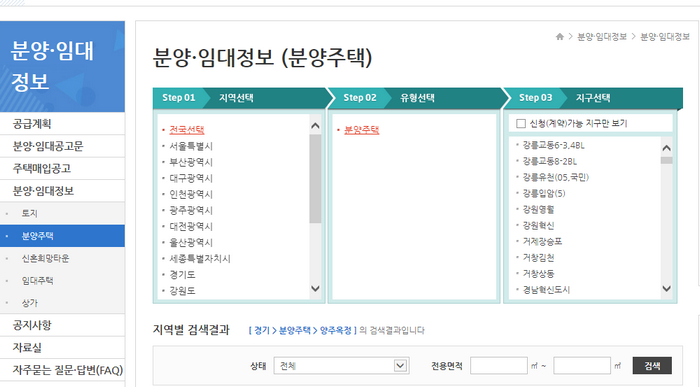Click district list scroll up arrow

(x=667, y=148)
